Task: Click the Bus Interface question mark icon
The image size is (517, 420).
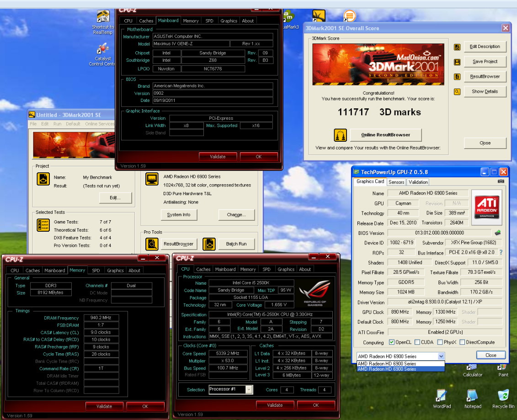Action: click(x=501, y=252)
